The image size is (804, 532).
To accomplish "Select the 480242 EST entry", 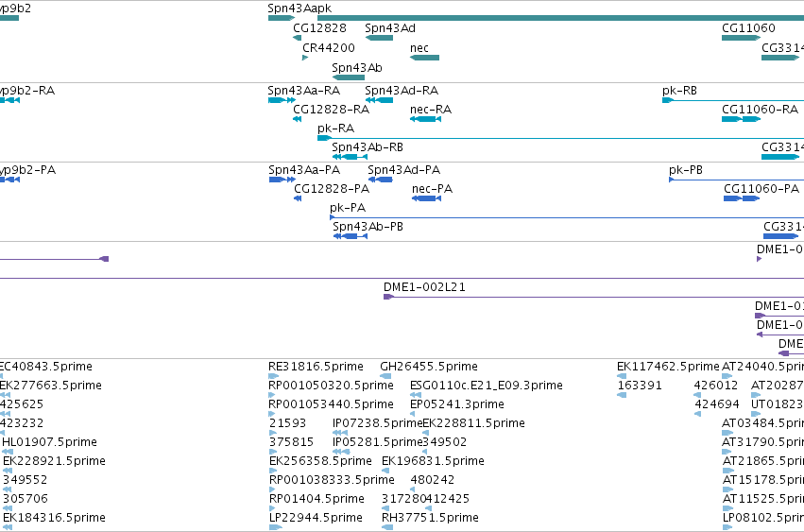I will [x=412, y=489].
